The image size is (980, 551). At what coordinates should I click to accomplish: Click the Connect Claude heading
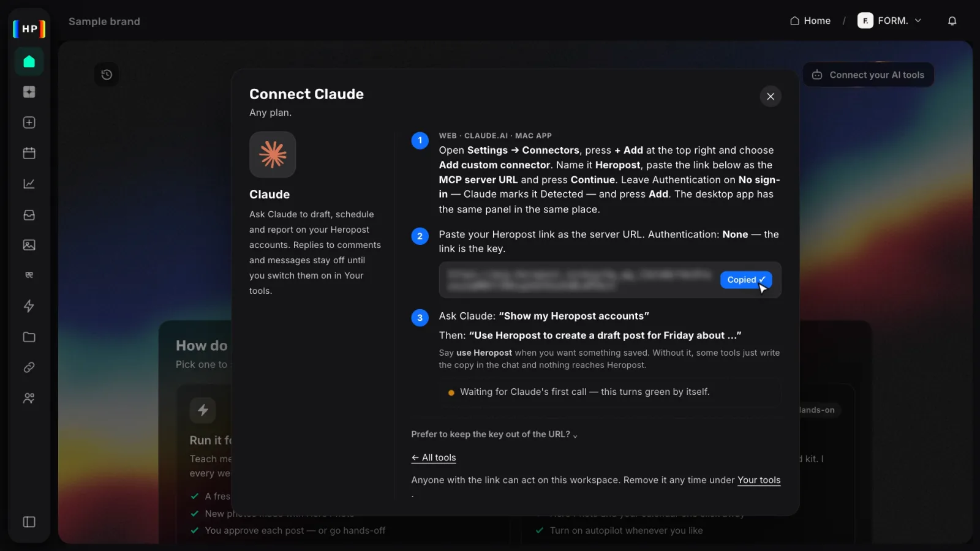click(x=306, y=94)
